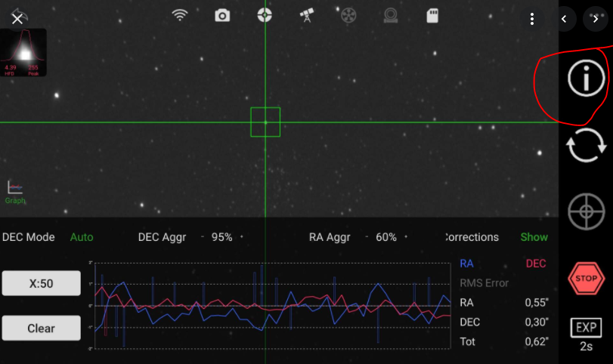Open the telescope mount settings icon
The image size is (613, 364).
click(307, 15)
